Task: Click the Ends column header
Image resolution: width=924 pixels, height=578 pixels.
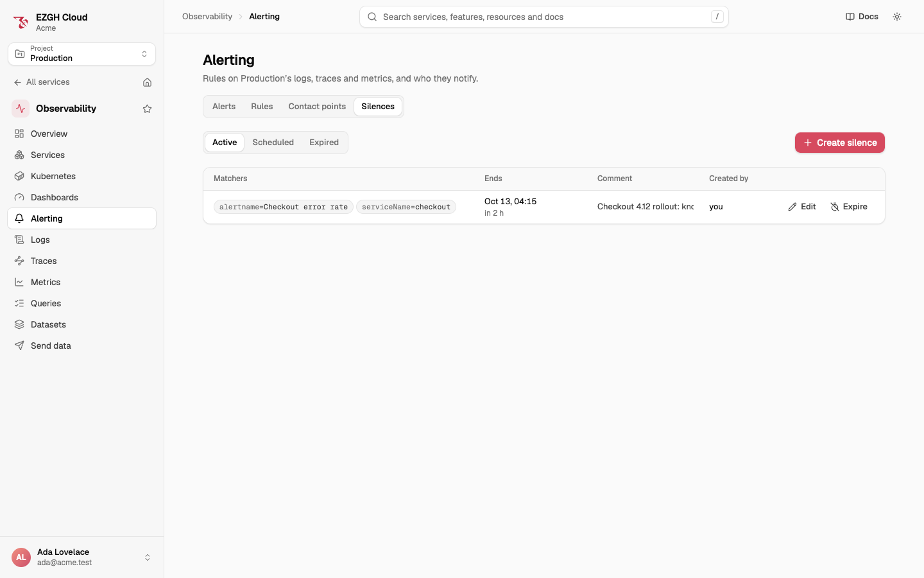Action: click(x=493, y=179)
